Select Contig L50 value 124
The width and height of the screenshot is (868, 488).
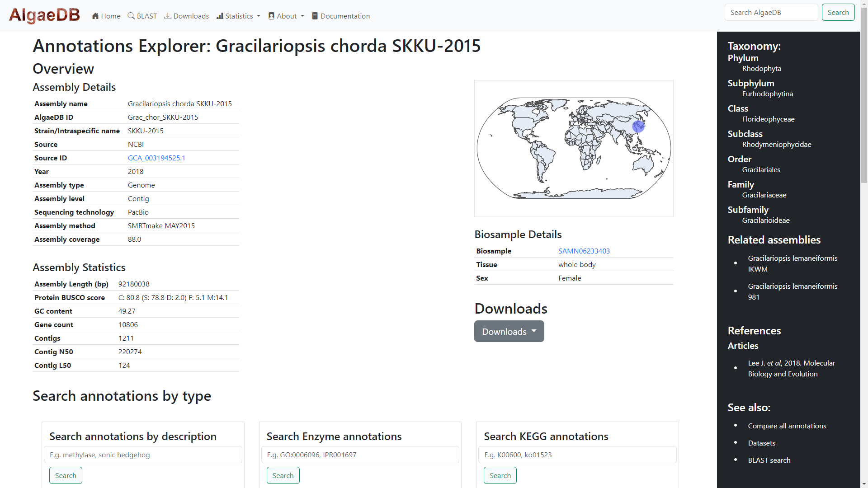click(124, 365)
